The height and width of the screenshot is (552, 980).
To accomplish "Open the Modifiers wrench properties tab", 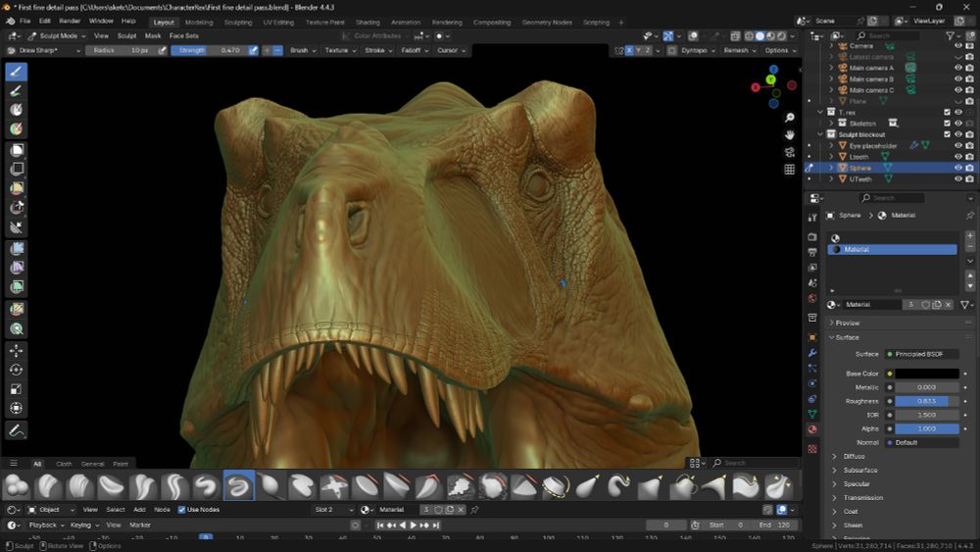I will point(811,353).
